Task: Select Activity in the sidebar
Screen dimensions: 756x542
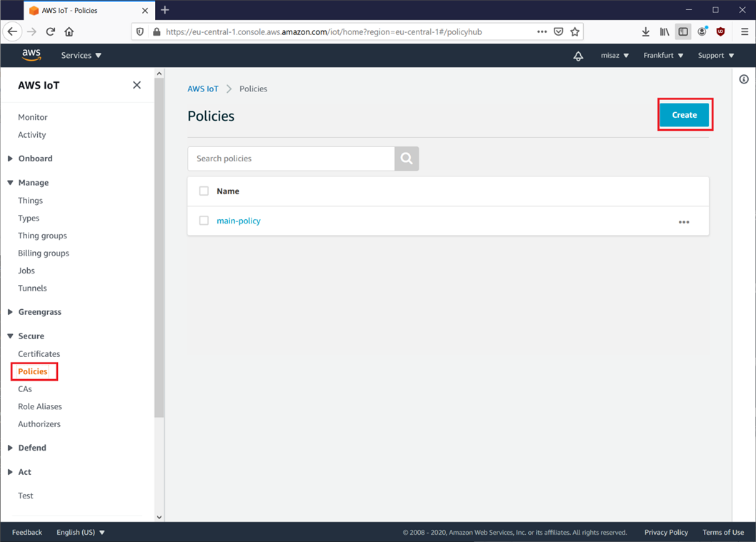Action: [x=32, y=135]
